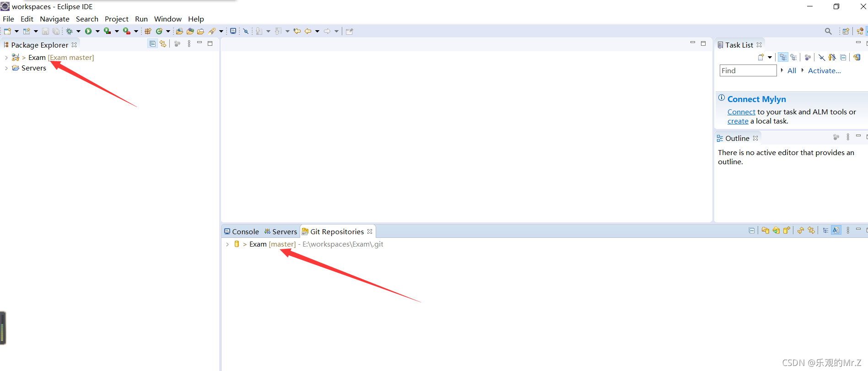
Task: Click the Back navigation arrow in toolbar
Action: point(308,31)
